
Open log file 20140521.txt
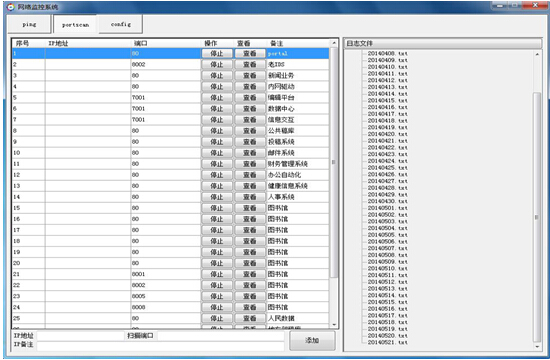click(387, 342)
